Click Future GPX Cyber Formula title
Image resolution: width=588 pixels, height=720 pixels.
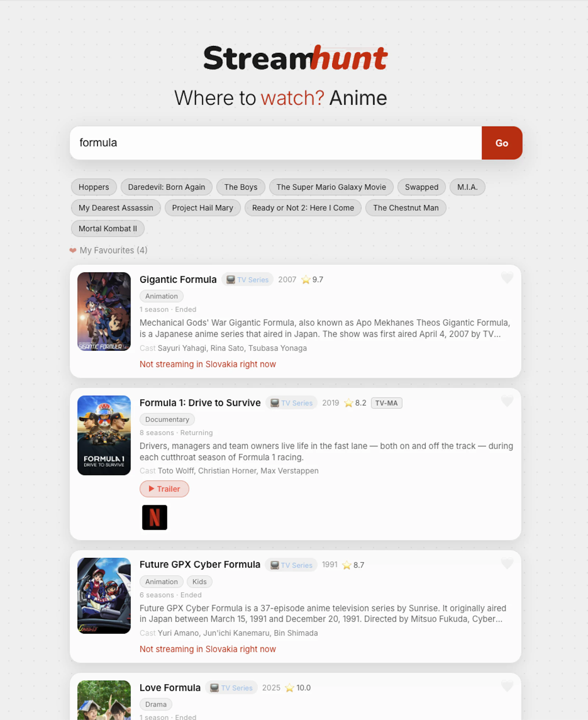200,565
